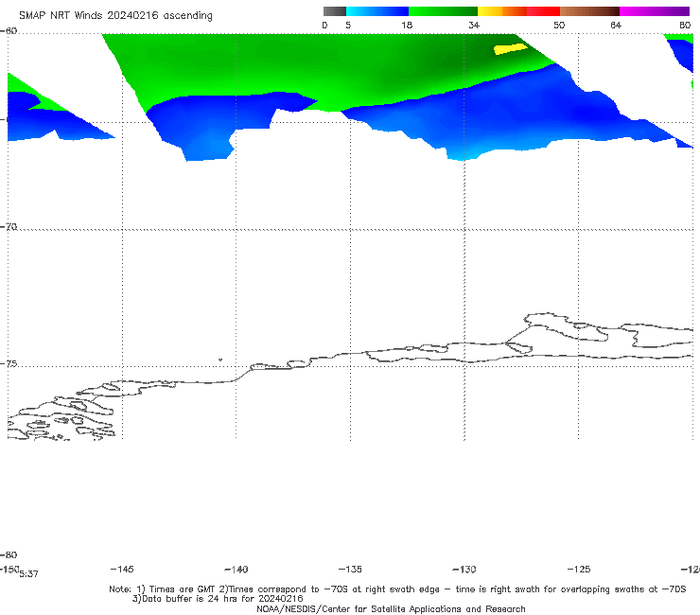This screenshot has width=700, height=615.
Task: Click the NOAA/NESDIS credit line
Action: [x=391, y=608]
